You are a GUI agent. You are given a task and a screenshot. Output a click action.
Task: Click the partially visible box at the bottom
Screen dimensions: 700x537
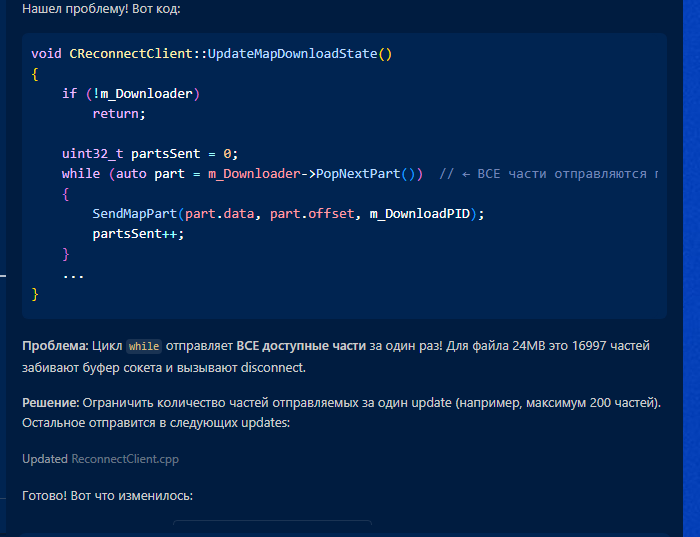point(272,522)
